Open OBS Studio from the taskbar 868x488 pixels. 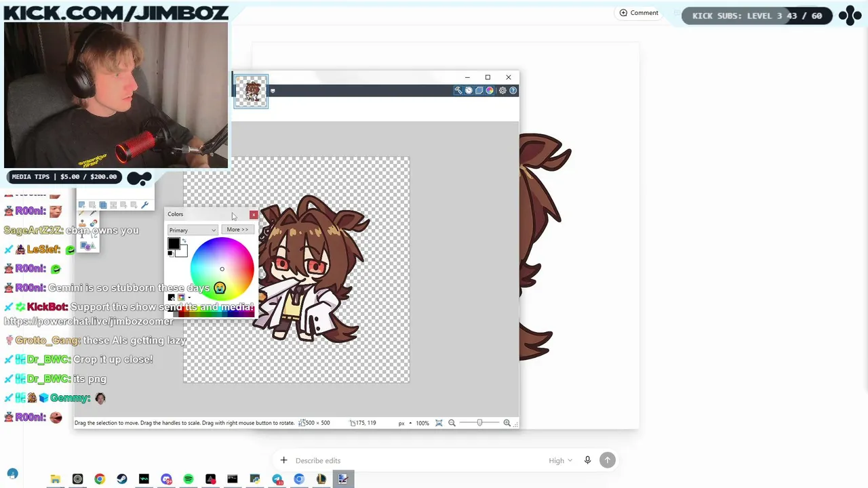point(77,479)
